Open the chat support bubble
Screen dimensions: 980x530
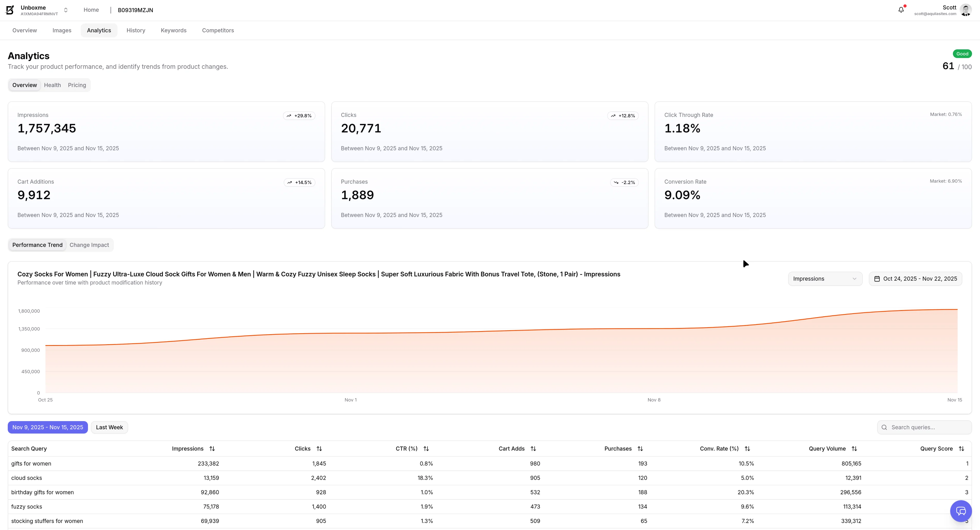click(961, 511)
